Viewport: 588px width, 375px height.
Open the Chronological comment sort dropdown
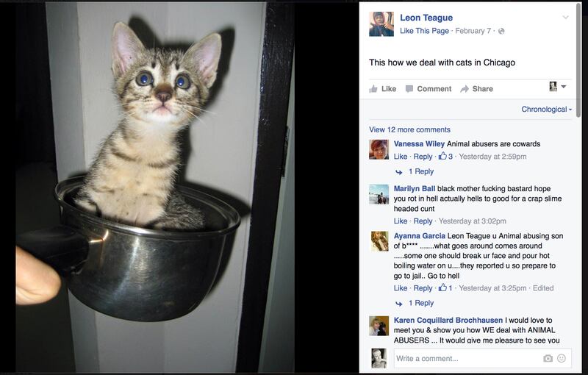pos(547,110)
